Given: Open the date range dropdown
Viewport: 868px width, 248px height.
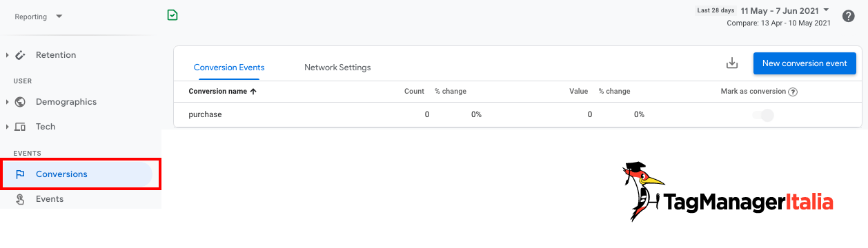Looking at the screenshot, I should click(785, 11).
